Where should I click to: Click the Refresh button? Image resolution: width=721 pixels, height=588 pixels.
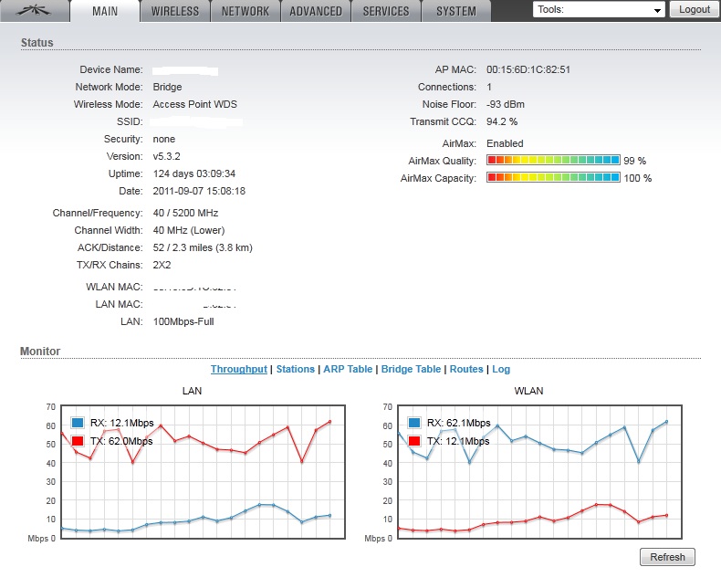667,557
